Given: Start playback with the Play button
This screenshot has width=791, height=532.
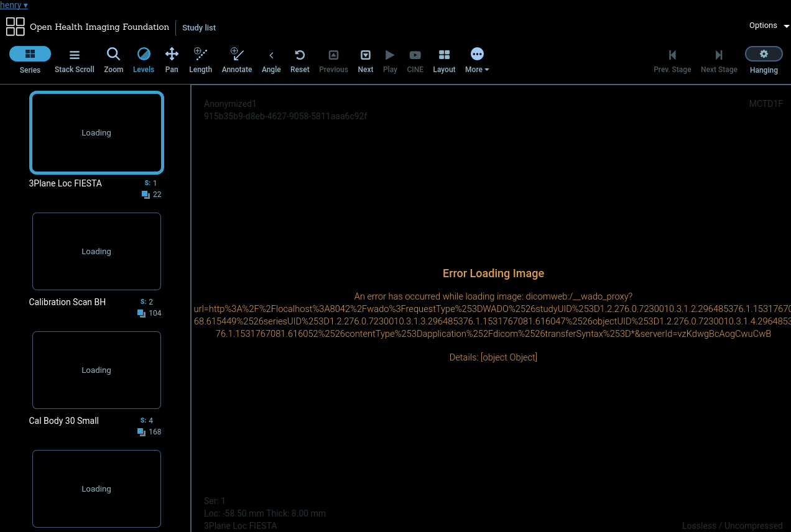Looking at the screenshot, I should pos(390,60).
